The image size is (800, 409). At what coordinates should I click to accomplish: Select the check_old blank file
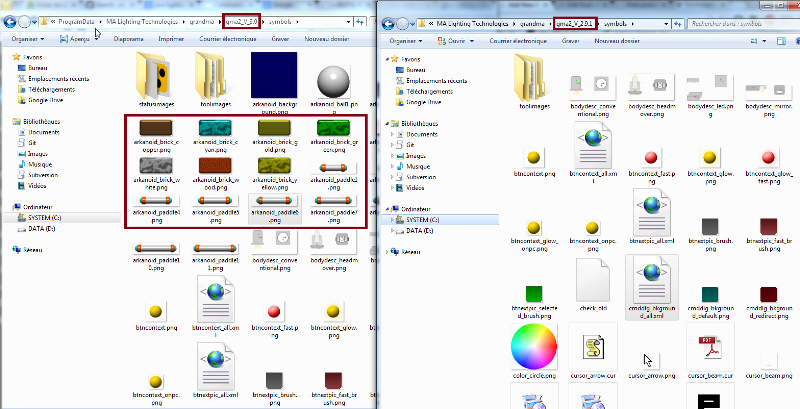click(592, 280)
